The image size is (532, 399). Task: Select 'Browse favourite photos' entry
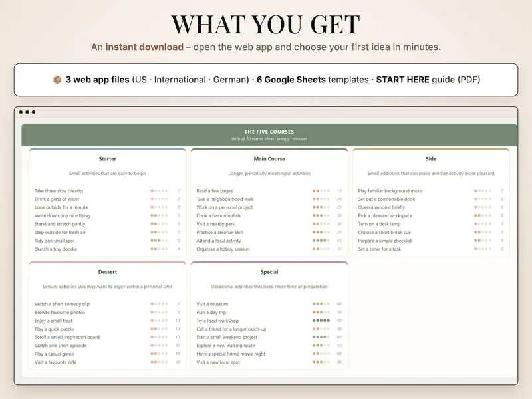108,312
